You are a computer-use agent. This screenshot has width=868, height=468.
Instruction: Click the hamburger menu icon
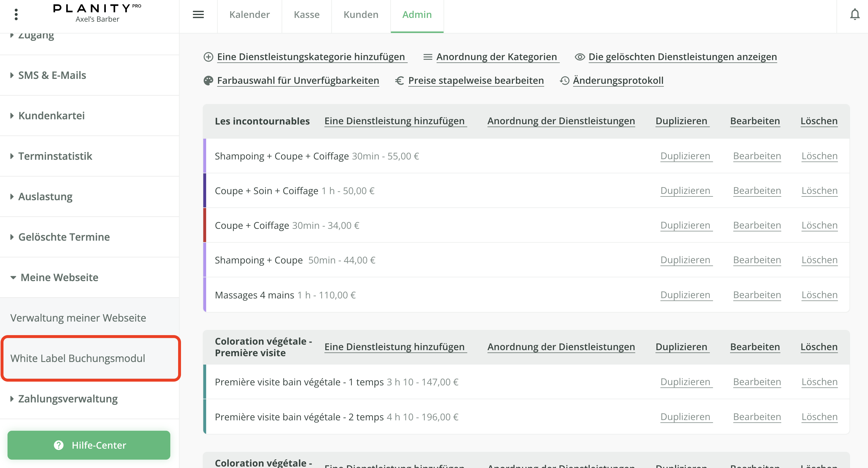click(198, 14)
